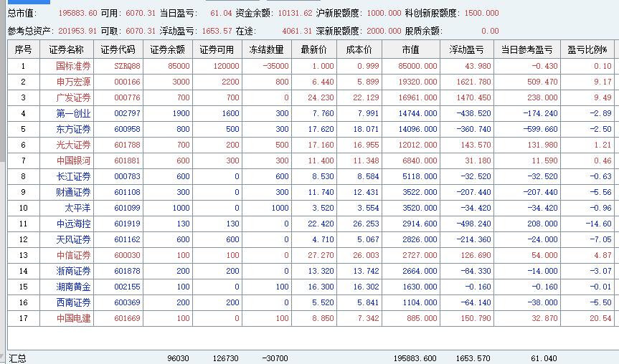Select the 财通证券 stock name
The width and height of the screenshot is (619, 364).
coord(73,193)
